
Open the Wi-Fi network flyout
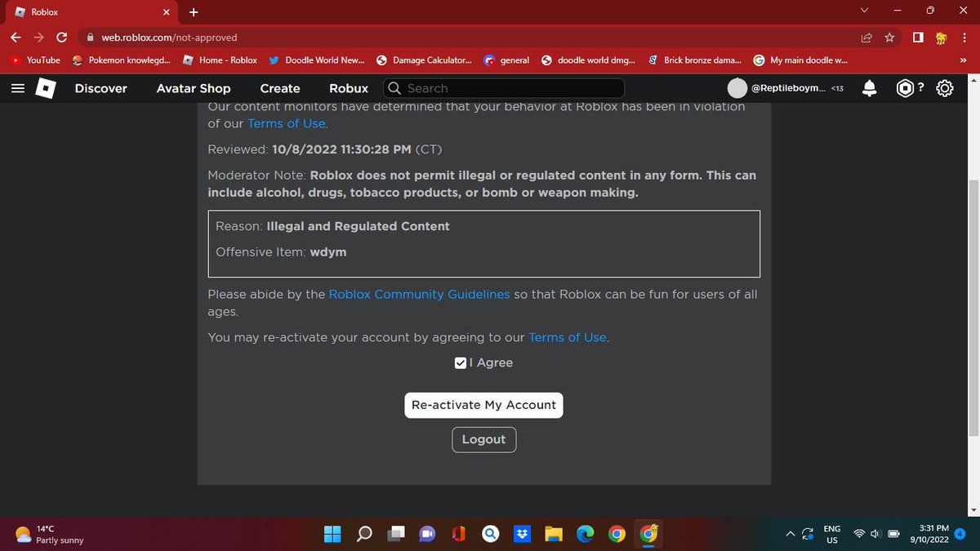tap(858, 534)
